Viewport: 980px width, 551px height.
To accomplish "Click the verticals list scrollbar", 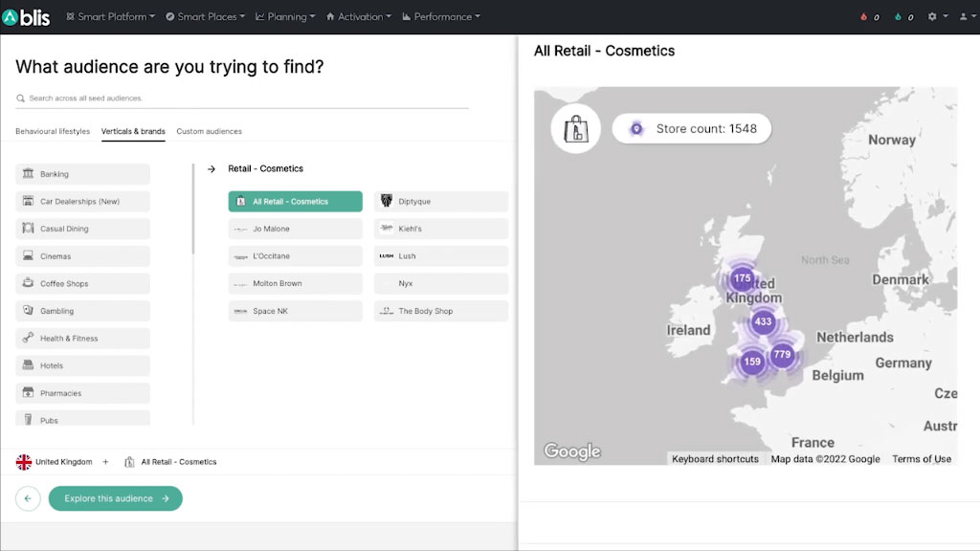I will [193, 209].
